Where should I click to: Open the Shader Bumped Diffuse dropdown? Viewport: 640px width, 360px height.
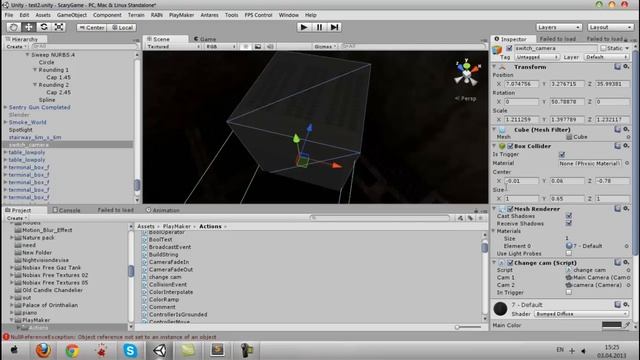[x=581, y=314]
